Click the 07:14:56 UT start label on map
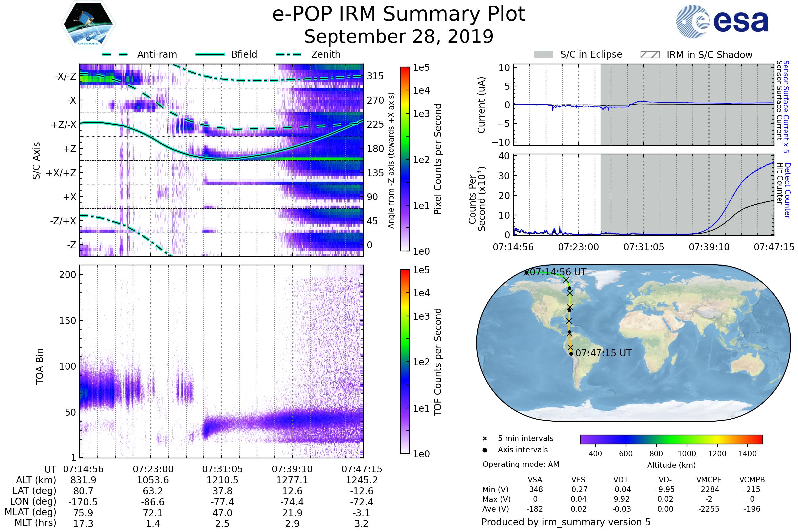Image resolution: width=798 pixels, height=532 pixels. click(x=558, y=272)
